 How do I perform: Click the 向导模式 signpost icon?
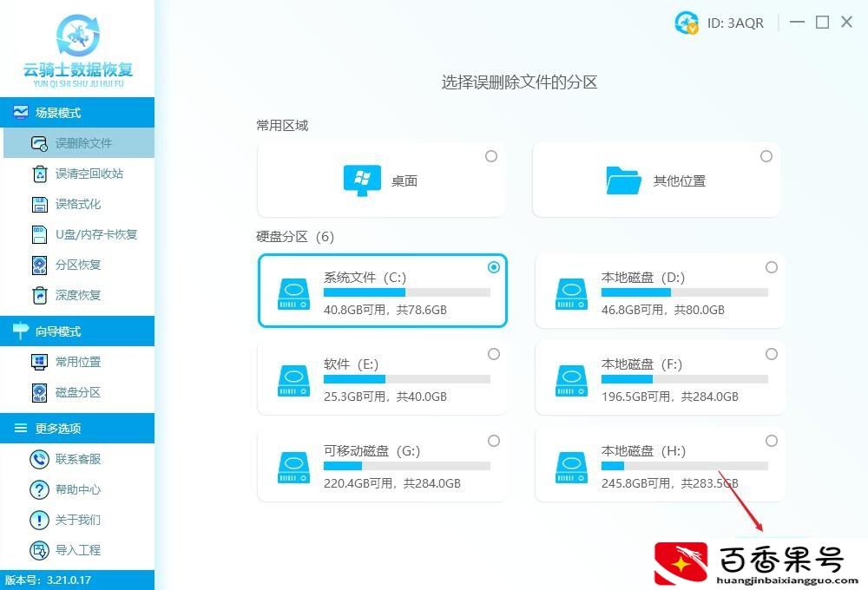pyautogui.click(x=21, y=331)
